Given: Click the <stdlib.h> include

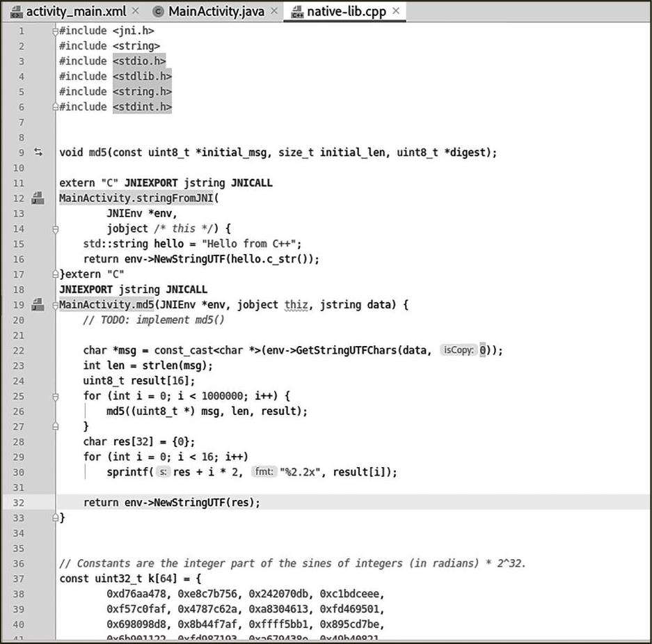Looking at the screenshot, I should [x=142, y=77].
